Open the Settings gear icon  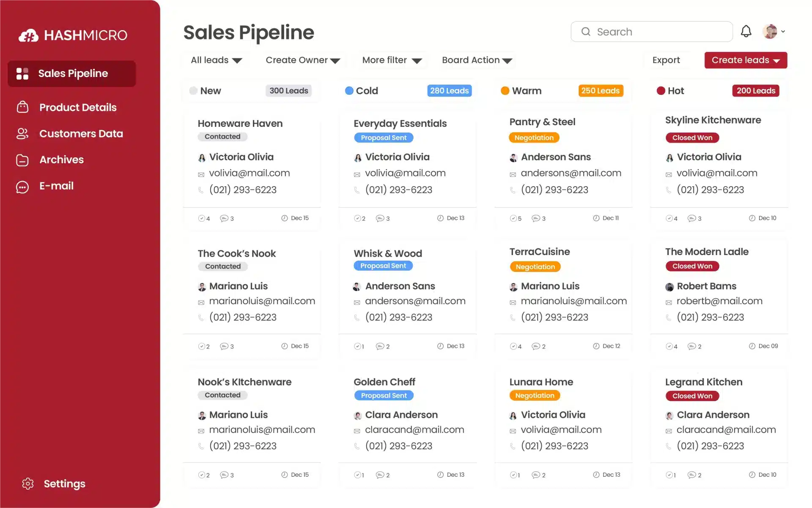(28, 483)
